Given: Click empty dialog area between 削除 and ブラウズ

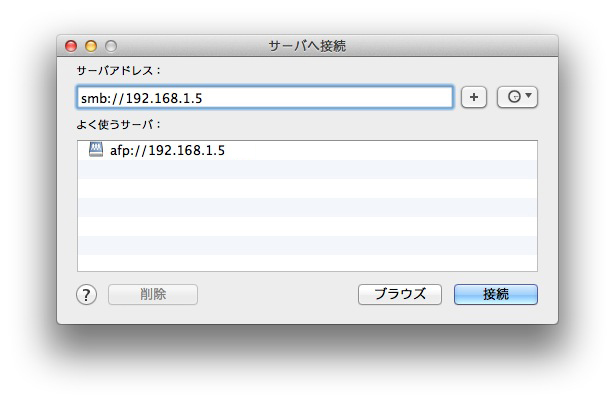Looking at the screenshot, I should coord(277,295).
